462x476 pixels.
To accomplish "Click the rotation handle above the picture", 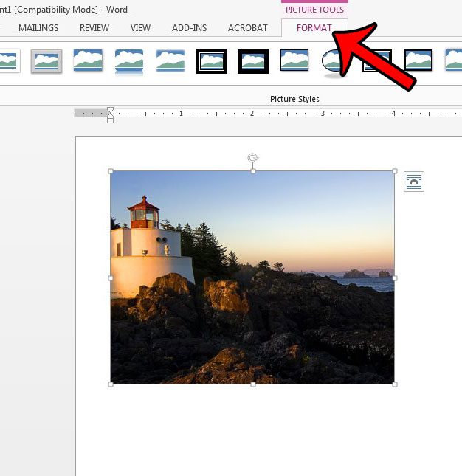I will click(x=253, y=158).
